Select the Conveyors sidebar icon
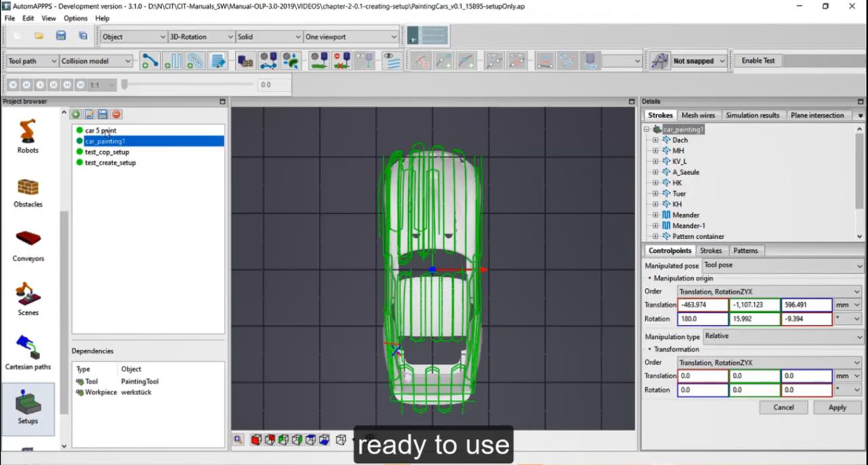Viewport: 868px width, 465px height. 28,242
